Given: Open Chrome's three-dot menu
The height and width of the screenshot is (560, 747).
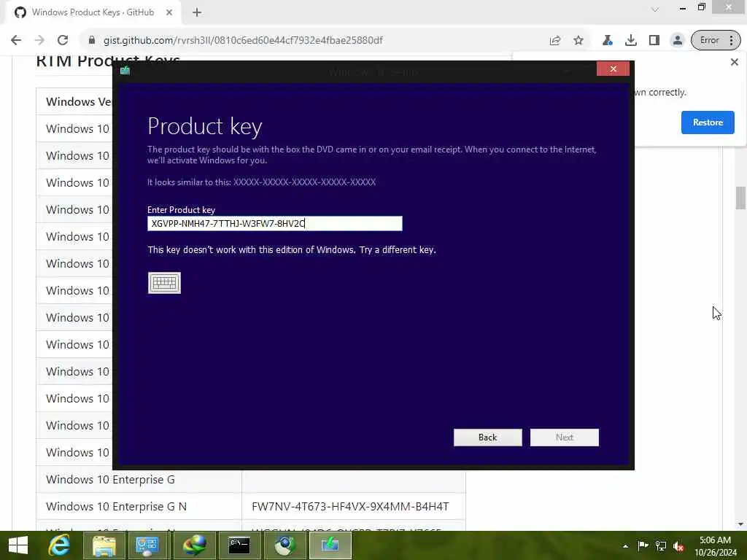Looking at the screenshot, I should [x=731, y=41].
